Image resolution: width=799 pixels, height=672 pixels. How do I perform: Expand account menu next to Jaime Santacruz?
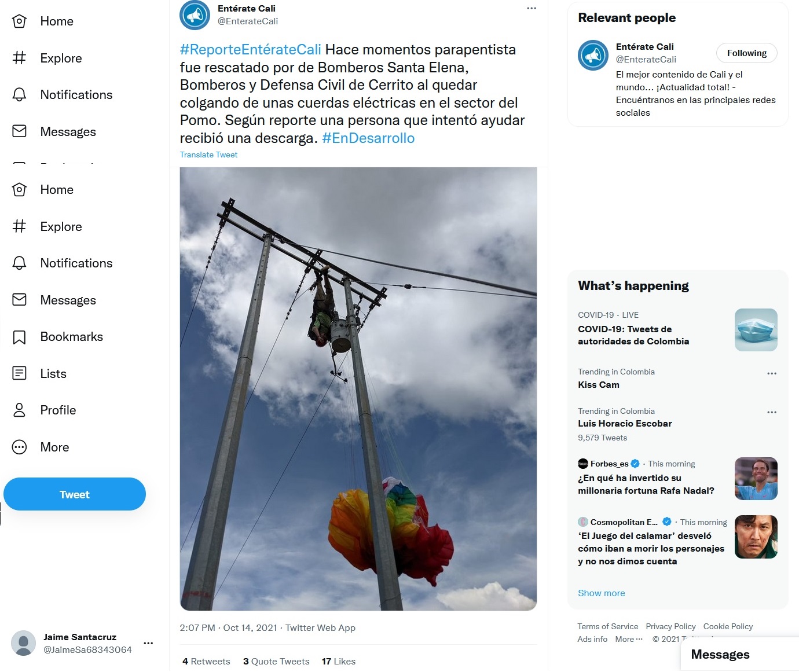pyautogui.click(x=148, y=643)
